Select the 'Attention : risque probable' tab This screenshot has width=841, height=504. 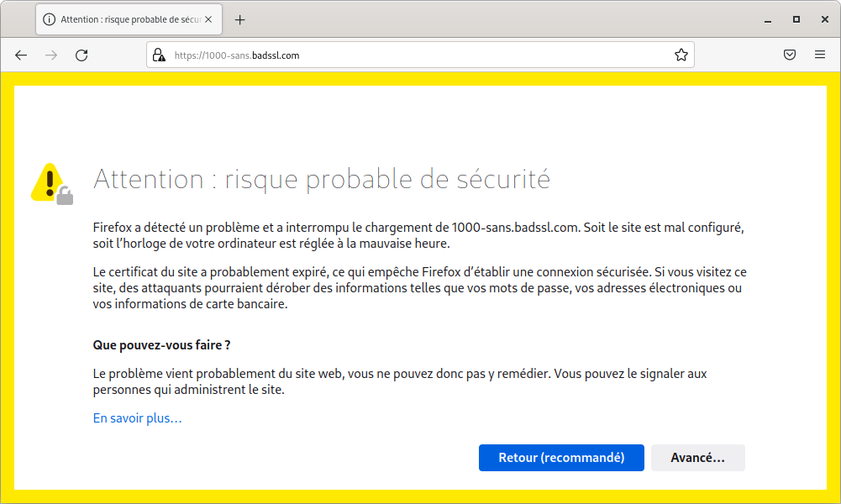pos(129,19)
